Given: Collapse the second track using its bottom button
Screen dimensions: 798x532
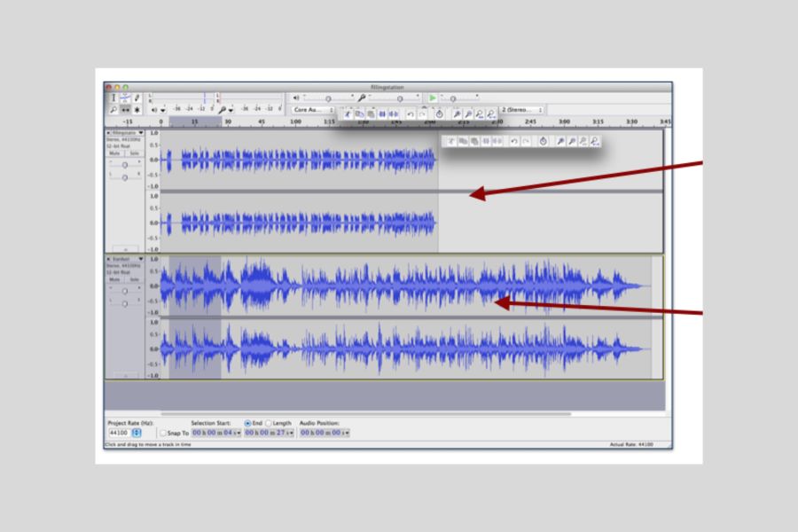Looking at the screenshot, I should pos(125,375).
